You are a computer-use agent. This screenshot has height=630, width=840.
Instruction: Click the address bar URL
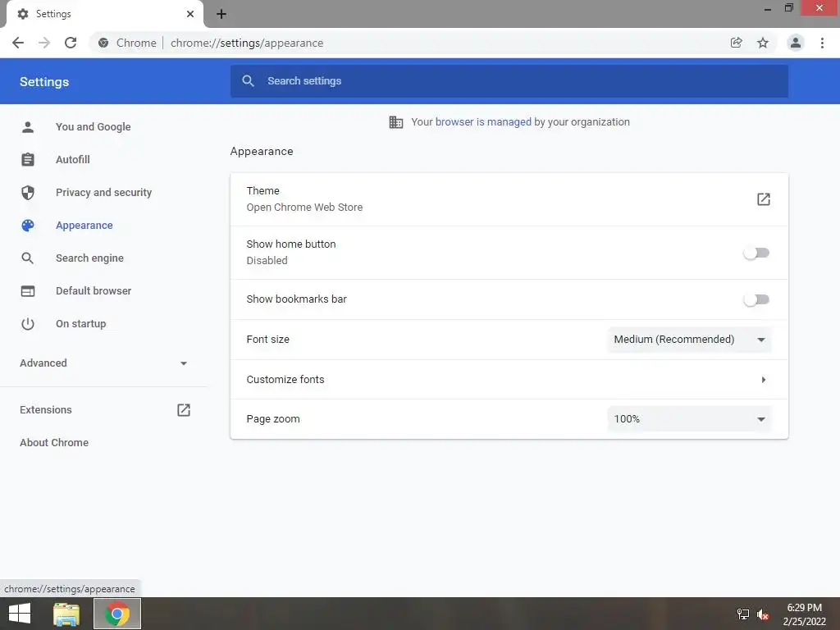pos(247,43)
